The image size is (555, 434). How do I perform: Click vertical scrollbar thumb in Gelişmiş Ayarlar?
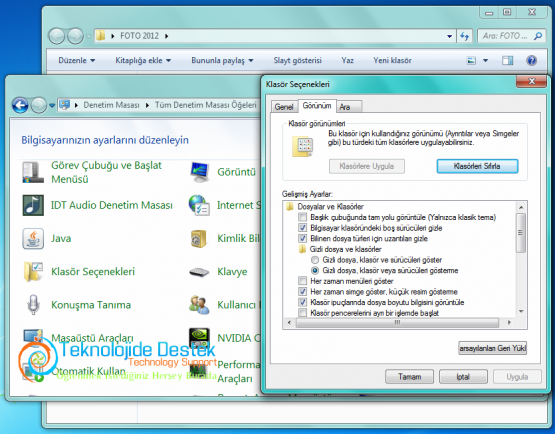click(x=521, y=233)
